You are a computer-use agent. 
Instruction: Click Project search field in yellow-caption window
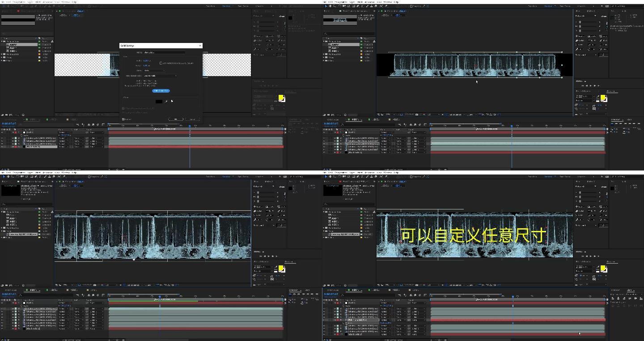pos(349,204)
